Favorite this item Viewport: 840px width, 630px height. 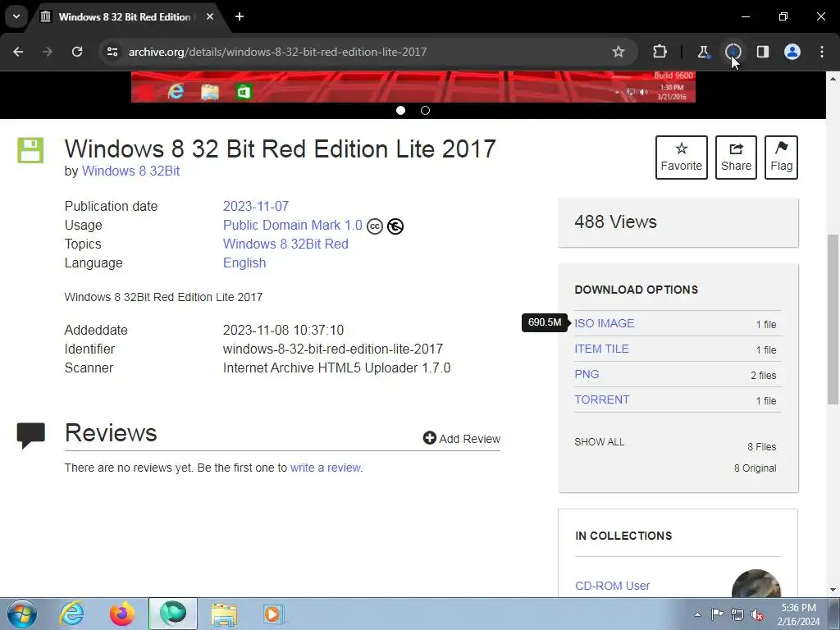(682, 157)
